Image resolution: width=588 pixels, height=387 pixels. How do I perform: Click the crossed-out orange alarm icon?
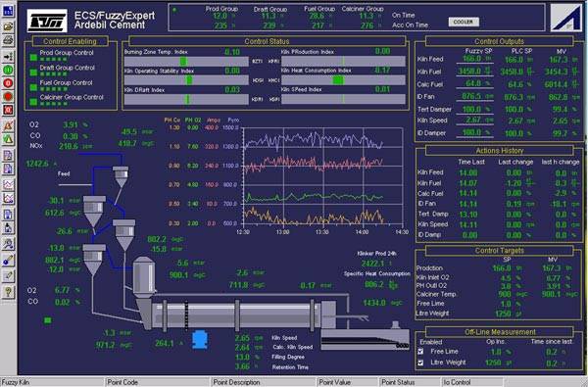pos(8,125)
